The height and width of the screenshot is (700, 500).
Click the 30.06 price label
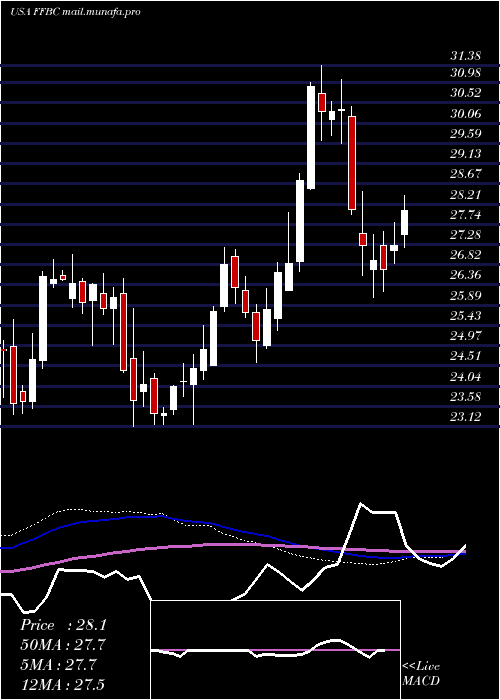click(x=465, y=114)
